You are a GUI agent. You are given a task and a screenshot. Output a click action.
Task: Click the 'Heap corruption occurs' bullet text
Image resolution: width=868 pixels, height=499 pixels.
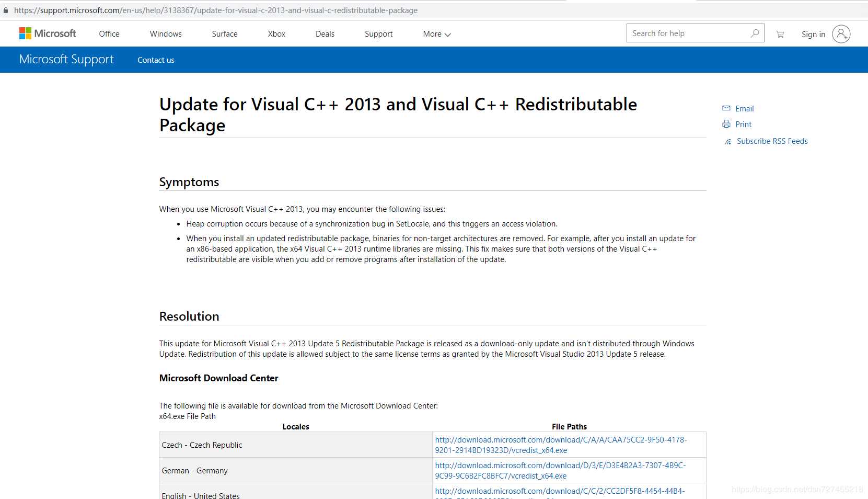[x=372, y=224]
